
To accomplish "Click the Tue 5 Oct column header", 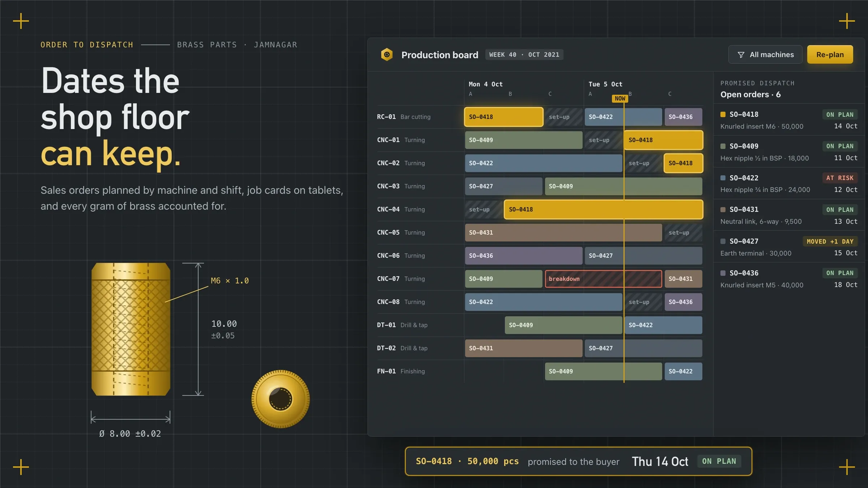I will click(605, 84).
